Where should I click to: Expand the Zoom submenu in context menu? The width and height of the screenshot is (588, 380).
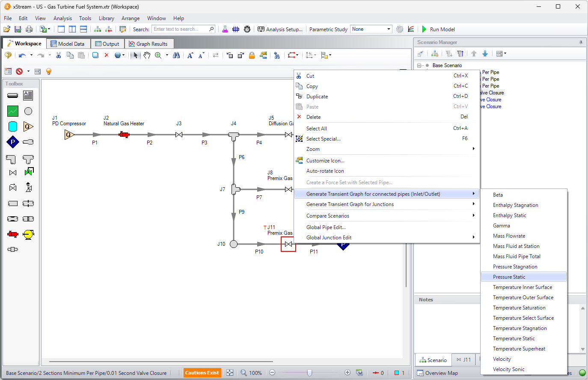tap(473, 149)
